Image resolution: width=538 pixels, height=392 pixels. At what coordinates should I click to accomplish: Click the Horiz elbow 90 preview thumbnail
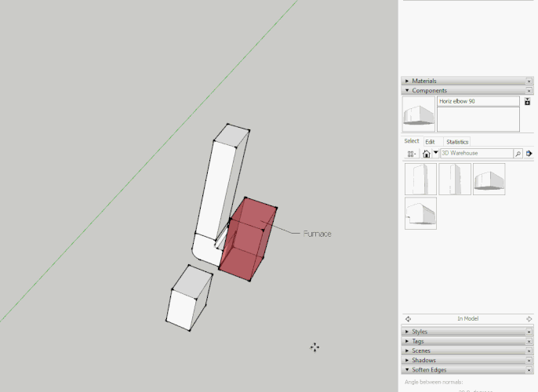419,114
